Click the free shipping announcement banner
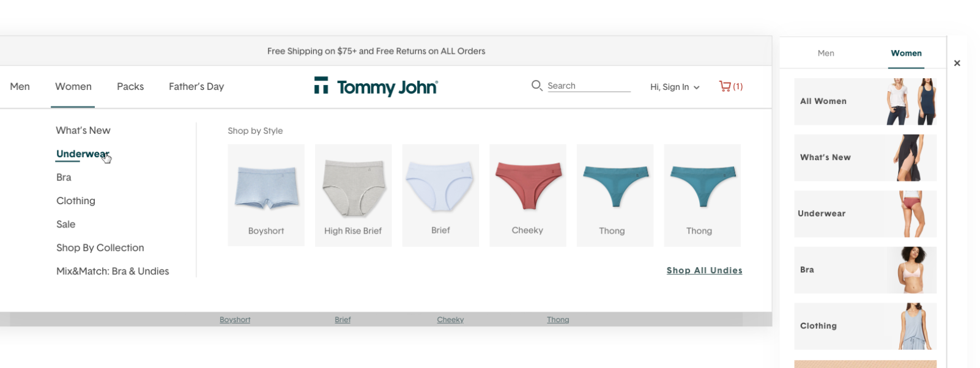980x368 pixels. click(x=376, y=51)
